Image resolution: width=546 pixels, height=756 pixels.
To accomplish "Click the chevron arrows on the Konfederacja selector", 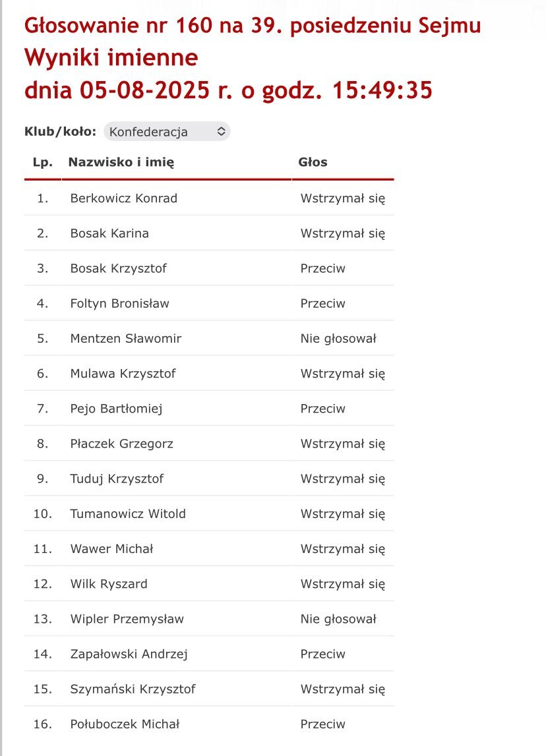I will click(x=222, y=132).
